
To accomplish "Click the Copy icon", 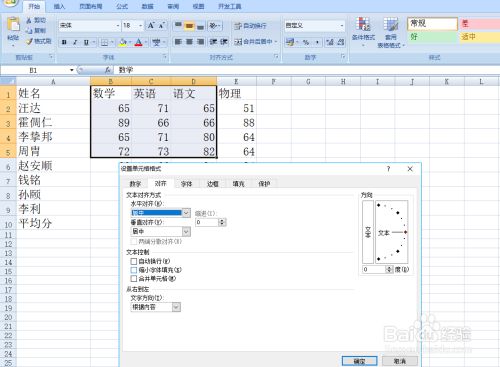I will point(29,31).
